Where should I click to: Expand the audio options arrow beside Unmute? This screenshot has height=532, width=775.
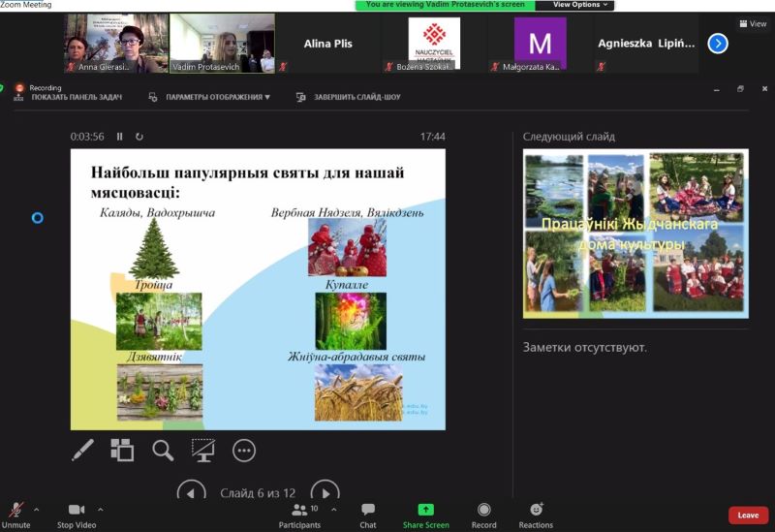click(37, 509)
